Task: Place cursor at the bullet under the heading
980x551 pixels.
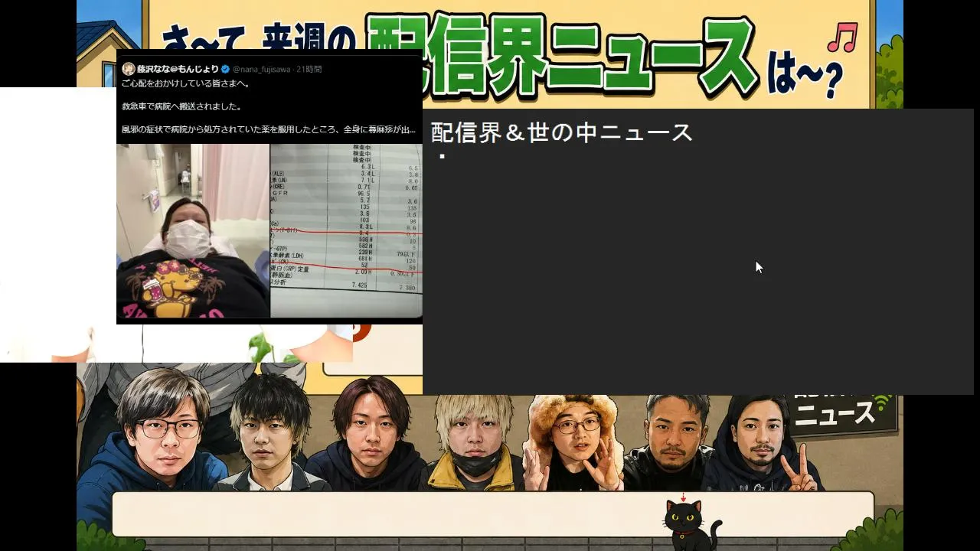Action: click(x=442, y=157)
